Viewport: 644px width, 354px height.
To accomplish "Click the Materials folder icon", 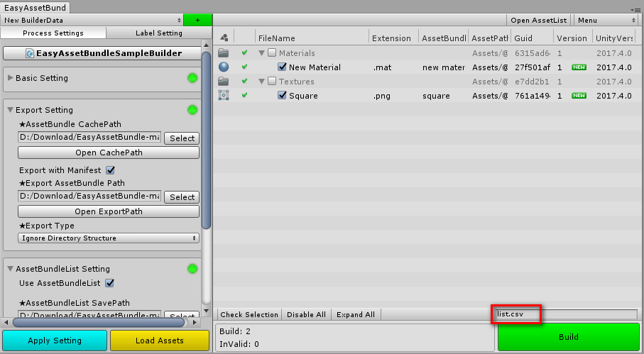I will click(x=224, y=53).
